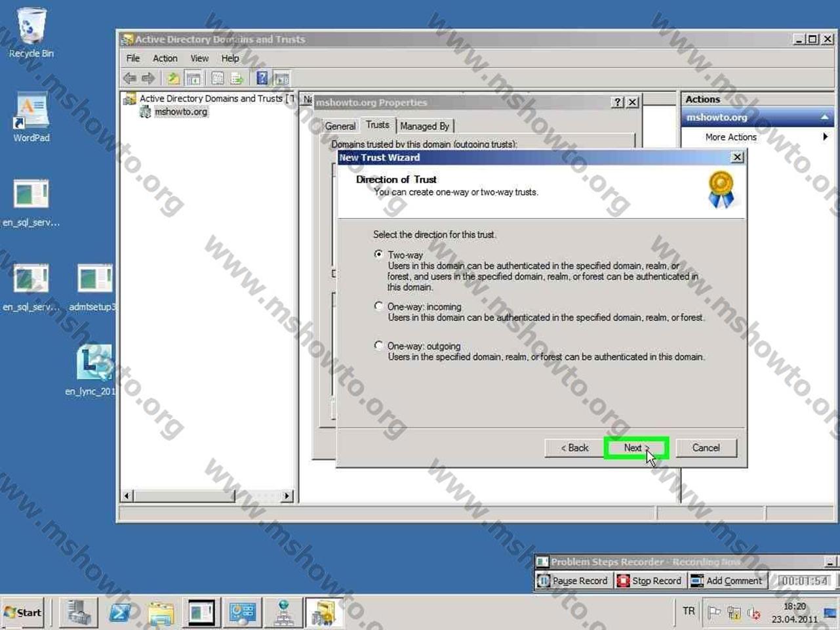Toggle the Show/Hide Action Pane icon
Viewport: 840px width, 630px height.
point(281,79)
